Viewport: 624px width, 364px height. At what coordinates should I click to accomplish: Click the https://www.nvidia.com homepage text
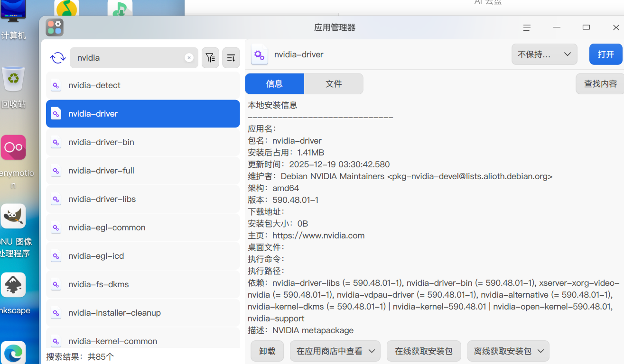(318, 236)
